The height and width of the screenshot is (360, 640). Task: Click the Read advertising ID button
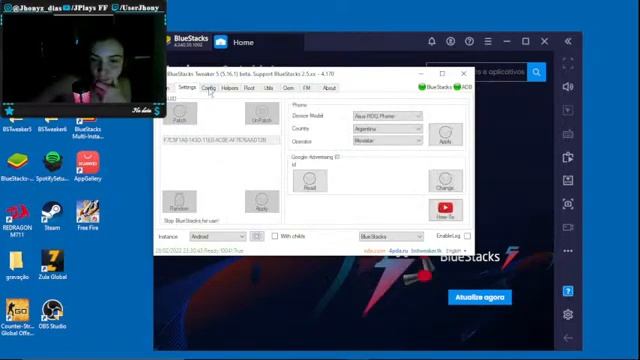point(310,181)
